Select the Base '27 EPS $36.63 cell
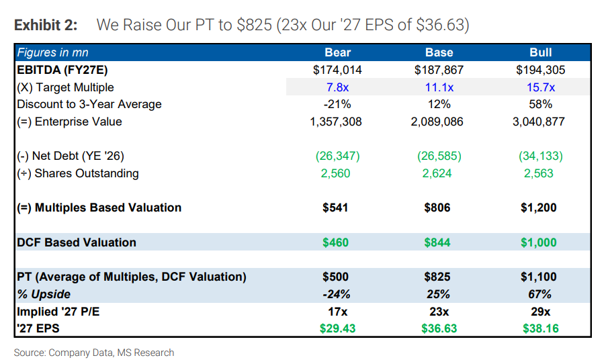This screenshot has height=364, width=606. coord(439,328)
